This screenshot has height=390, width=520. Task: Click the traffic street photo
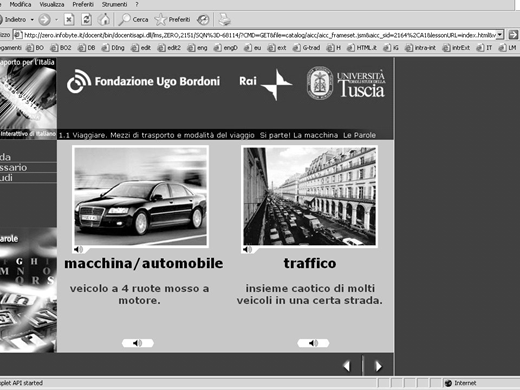pos(309,196)
